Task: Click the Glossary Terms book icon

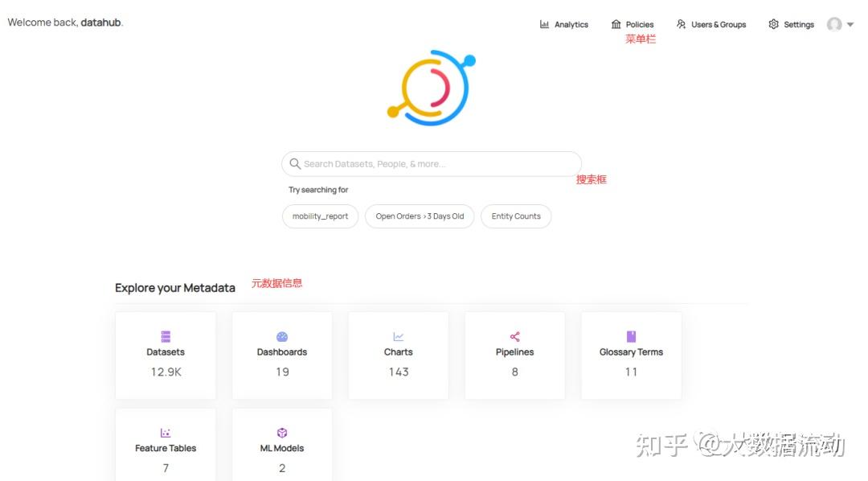Action: click(x=631, y=336)
